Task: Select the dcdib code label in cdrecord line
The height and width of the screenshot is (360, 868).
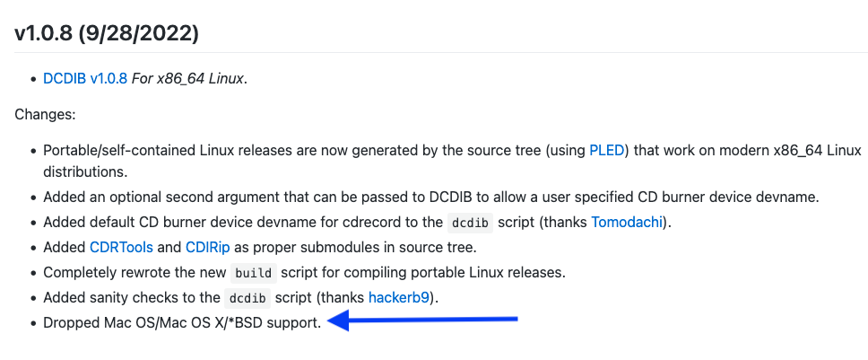Action: tap(470, 224)
